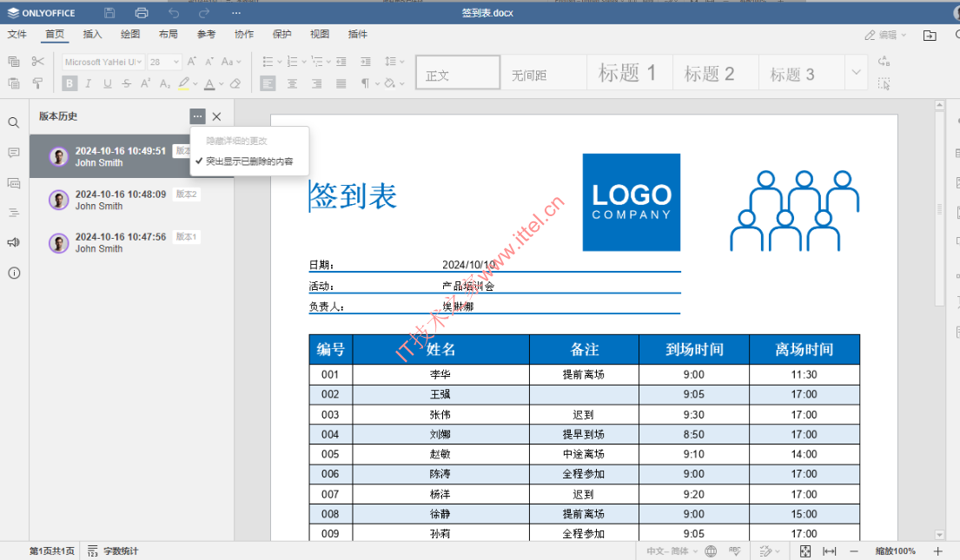Align paragraph center
This screenshot has width=960, height=560.
point(292,83)
